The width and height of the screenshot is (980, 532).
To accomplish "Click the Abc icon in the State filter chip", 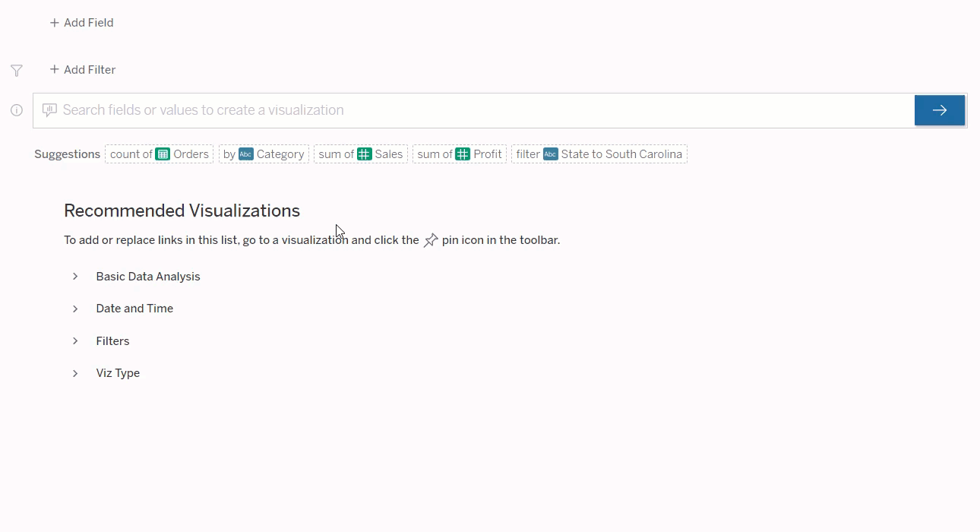I will (552, 154).
